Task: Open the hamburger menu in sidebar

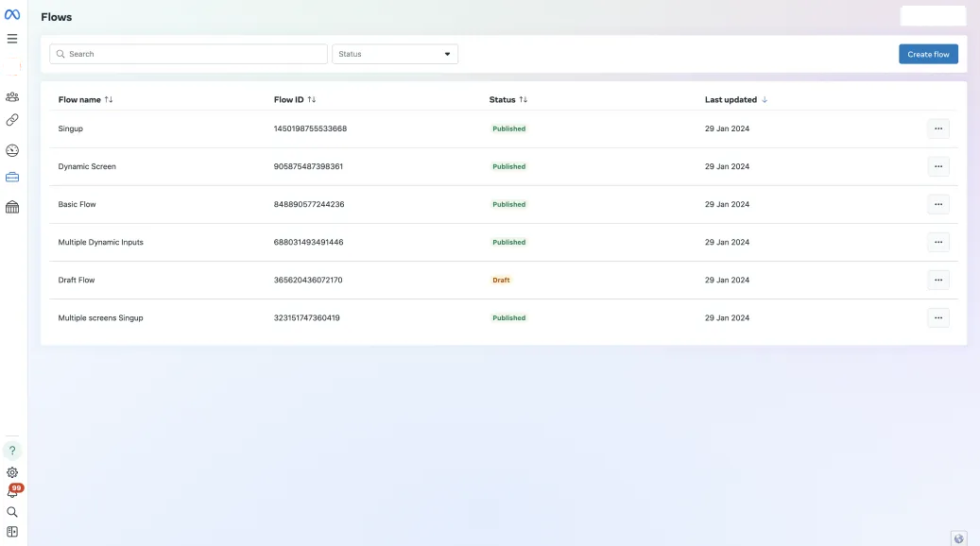Action: 12,39
